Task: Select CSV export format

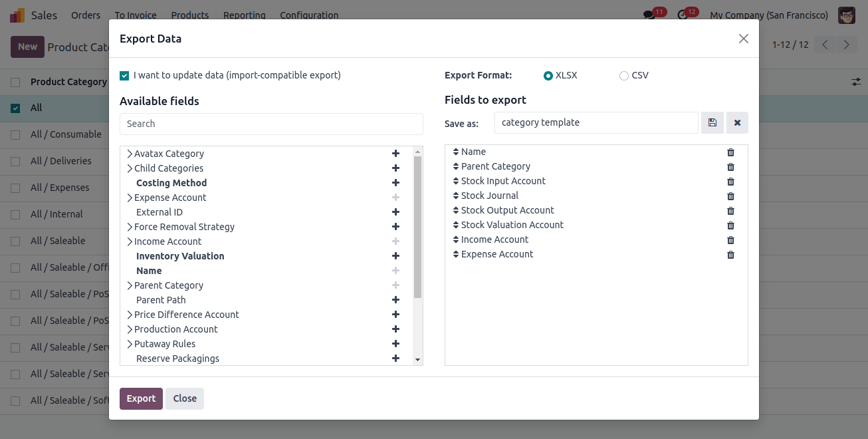Action: click(x=623, y=76)
